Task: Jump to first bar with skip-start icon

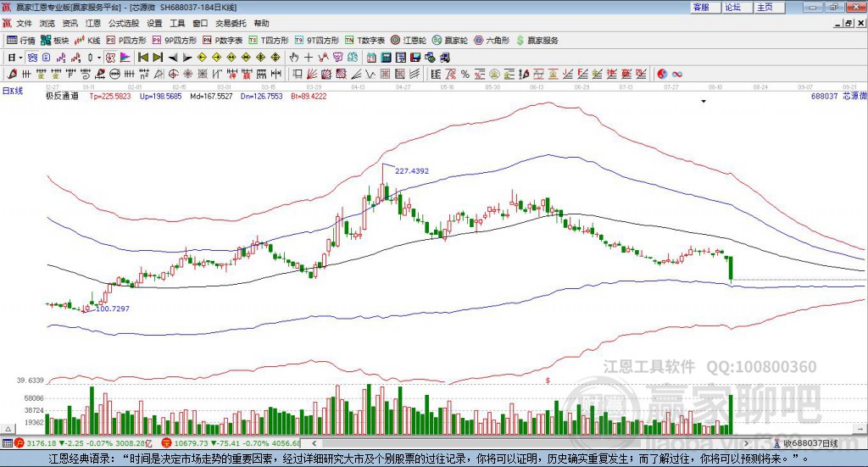Action: pos(143,57)
